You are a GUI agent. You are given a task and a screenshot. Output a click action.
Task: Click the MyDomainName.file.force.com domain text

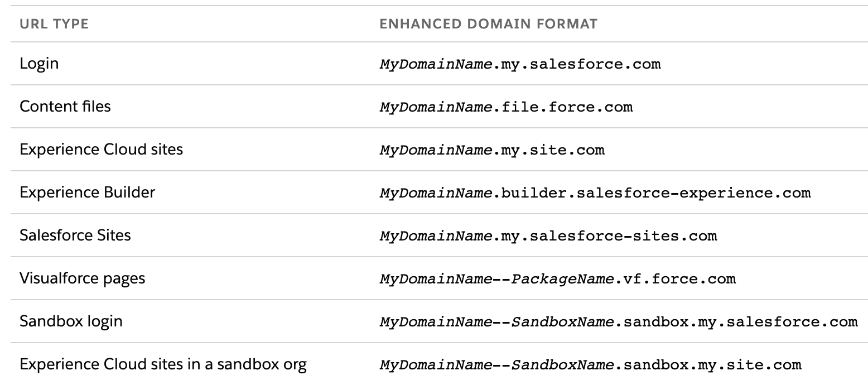click(506, 107)
